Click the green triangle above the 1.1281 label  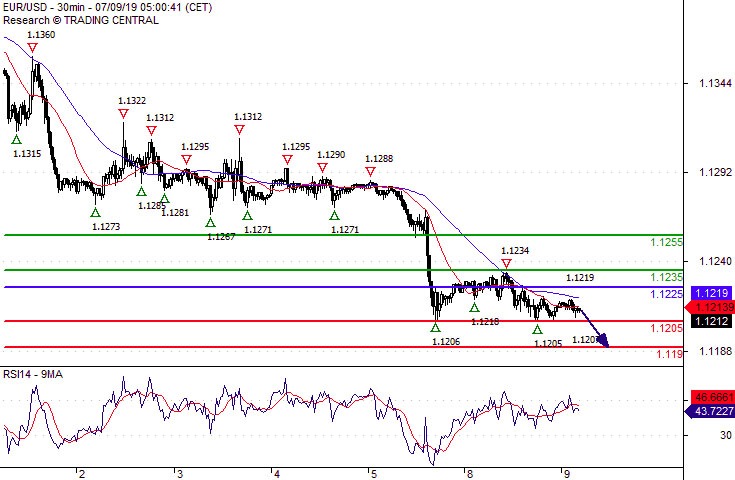pos(165,199)
